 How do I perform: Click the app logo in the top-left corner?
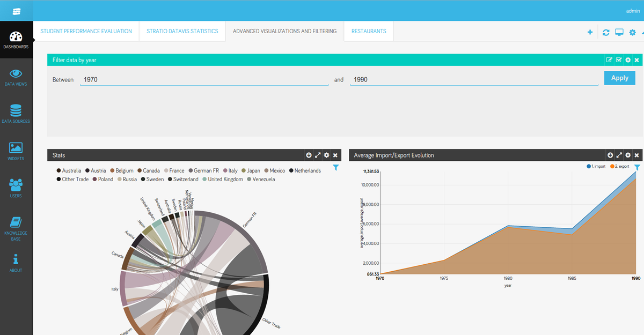click(16, 11)
